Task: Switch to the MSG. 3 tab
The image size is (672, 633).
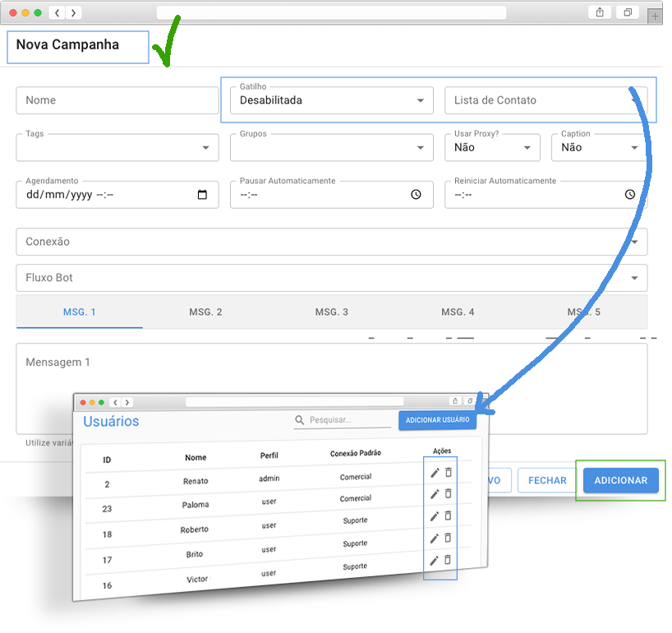Action: (332, 312)
